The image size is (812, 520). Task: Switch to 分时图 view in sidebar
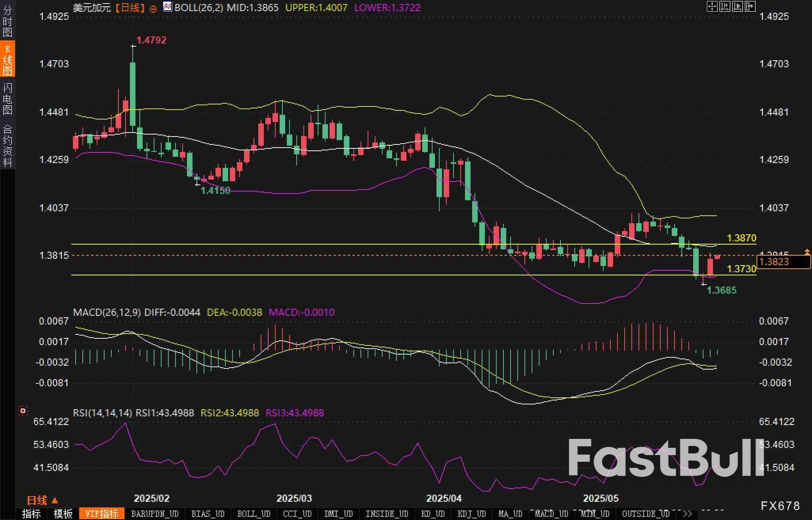point(7,21)
